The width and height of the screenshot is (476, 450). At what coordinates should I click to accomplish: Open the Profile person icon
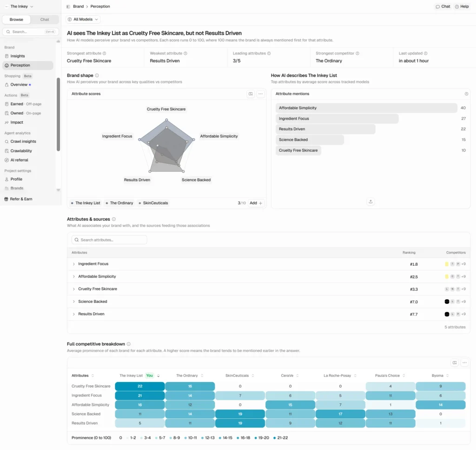tap(7, 179)
